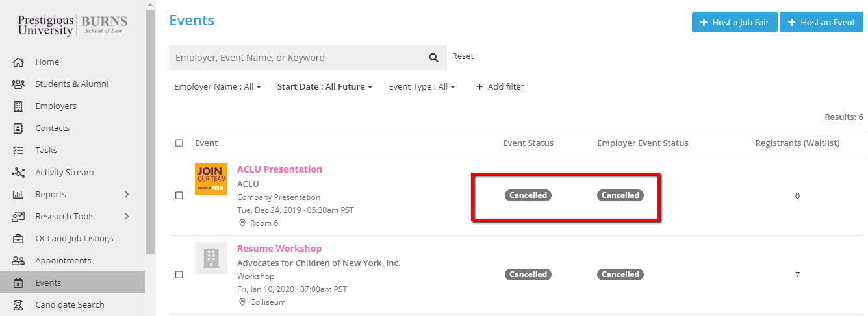Screen dimensions: 868x316
Task: Click the Home icon in sidebar
Action: 18,62
